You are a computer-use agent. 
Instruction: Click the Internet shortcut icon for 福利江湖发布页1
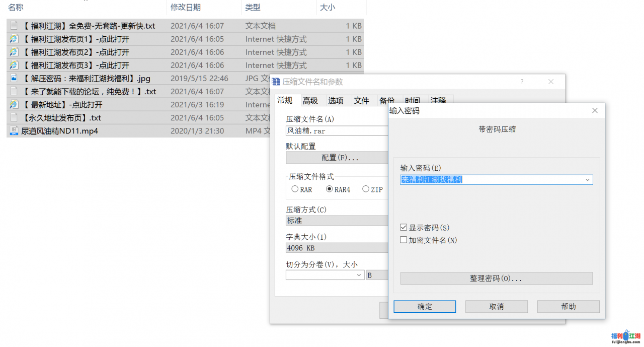tap(14, 39)
